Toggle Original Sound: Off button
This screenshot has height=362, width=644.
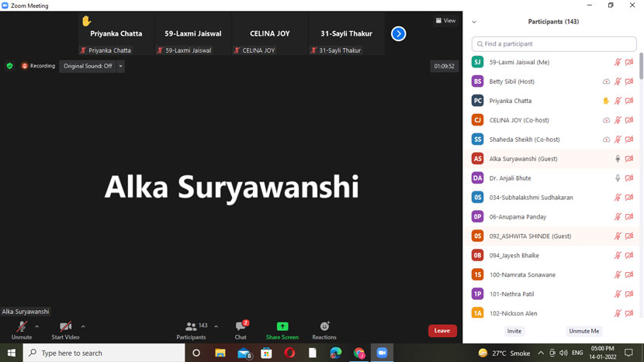click(88, 66)
